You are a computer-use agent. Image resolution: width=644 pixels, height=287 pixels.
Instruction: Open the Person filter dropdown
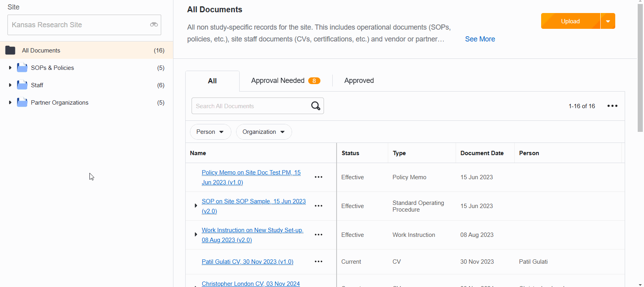tap(210, 132)
